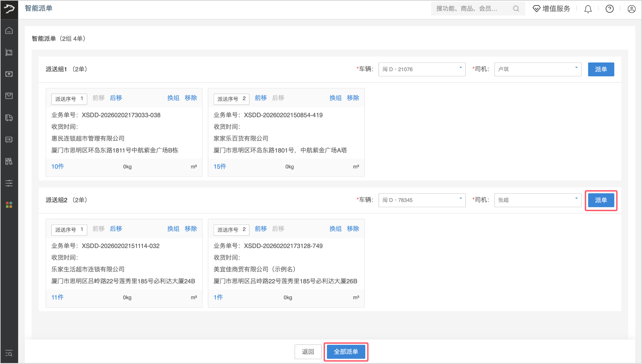Open driver dropdown showing 张超
The height and width of the screenshot is (364, 642).
(x=537, y=200)
